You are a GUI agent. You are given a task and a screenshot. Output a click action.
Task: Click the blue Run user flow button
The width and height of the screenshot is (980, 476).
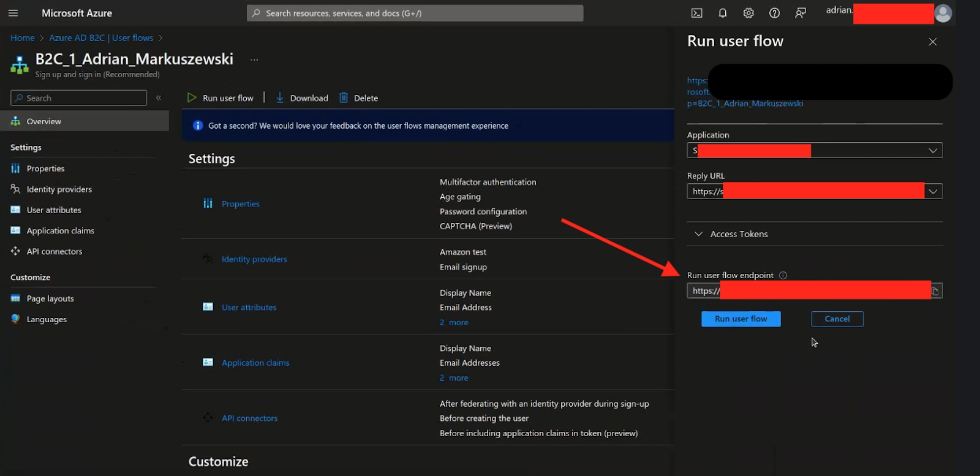[x=741, y=319]
